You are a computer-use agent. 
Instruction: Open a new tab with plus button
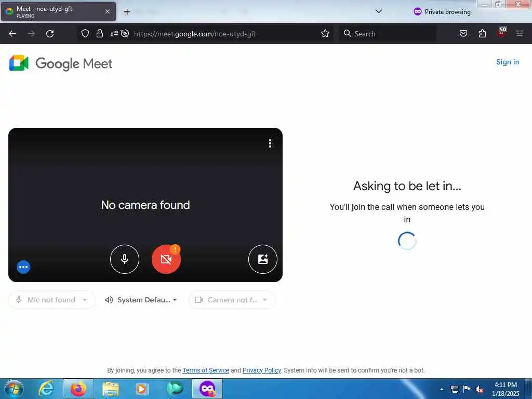tap(127, 12)
